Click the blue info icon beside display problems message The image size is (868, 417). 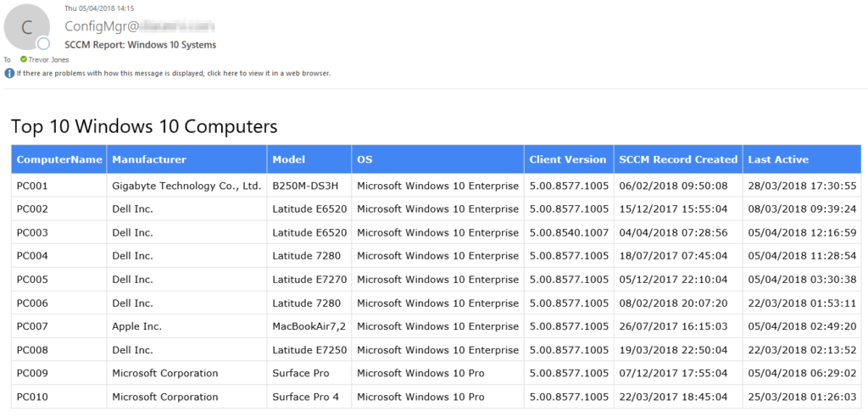(x=9, y=73)
